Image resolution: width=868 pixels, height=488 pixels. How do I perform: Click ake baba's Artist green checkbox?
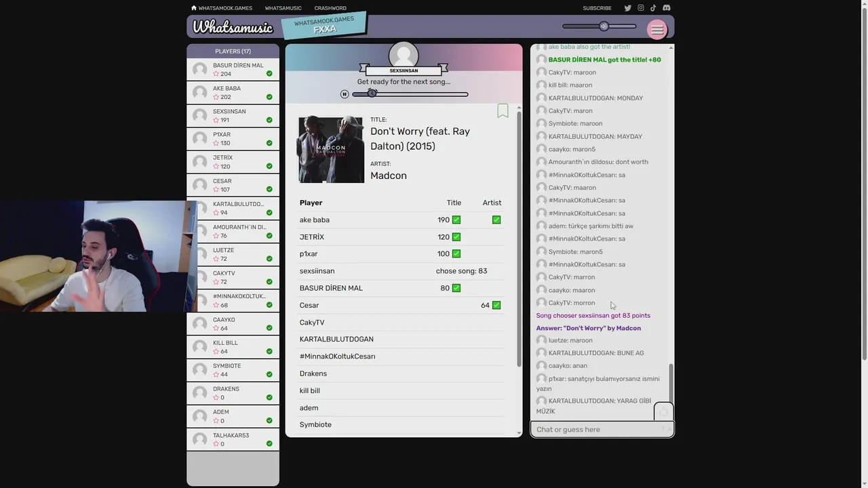tap(496, 220)
